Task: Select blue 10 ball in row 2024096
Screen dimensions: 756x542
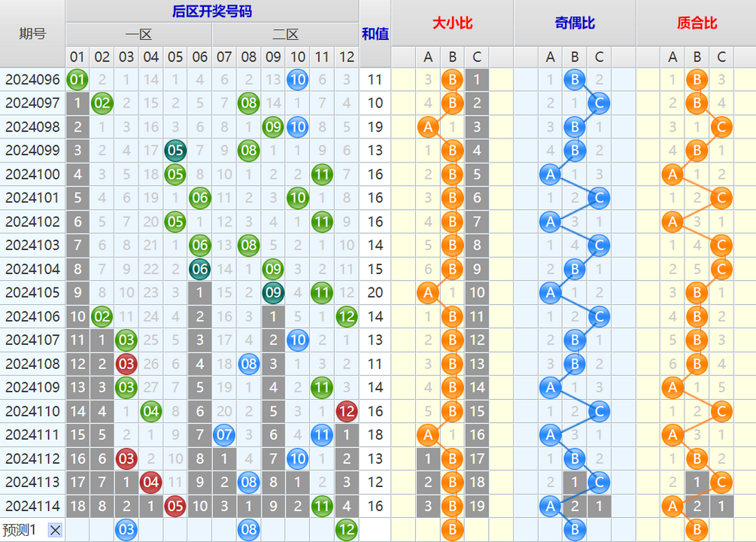Action: coord(297,80)
